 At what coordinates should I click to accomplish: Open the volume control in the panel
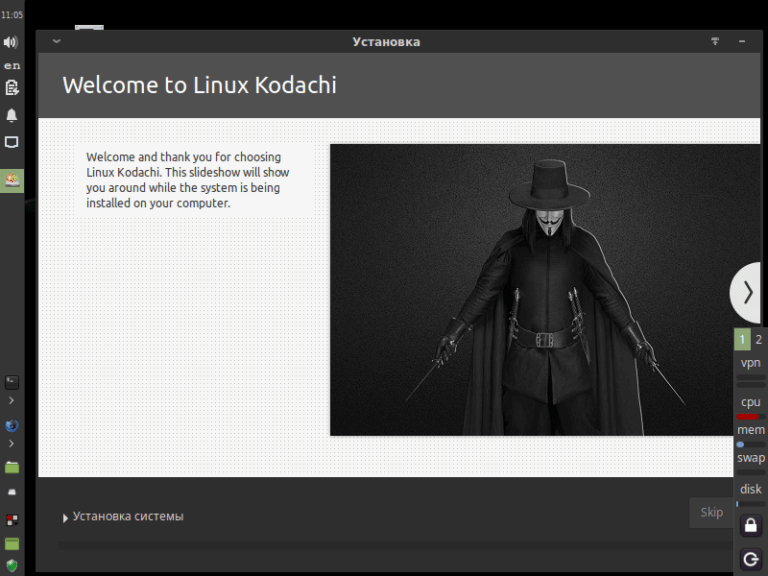coord(11,42)
